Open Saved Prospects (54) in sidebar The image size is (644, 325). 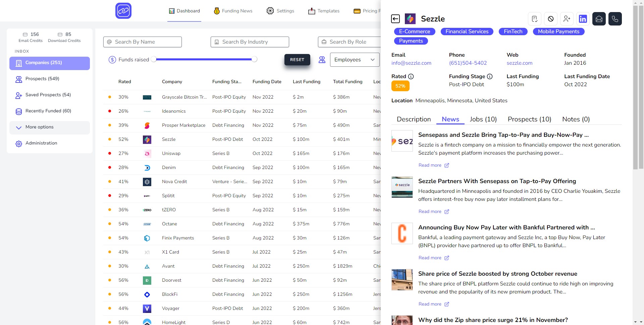click(50, 95)
